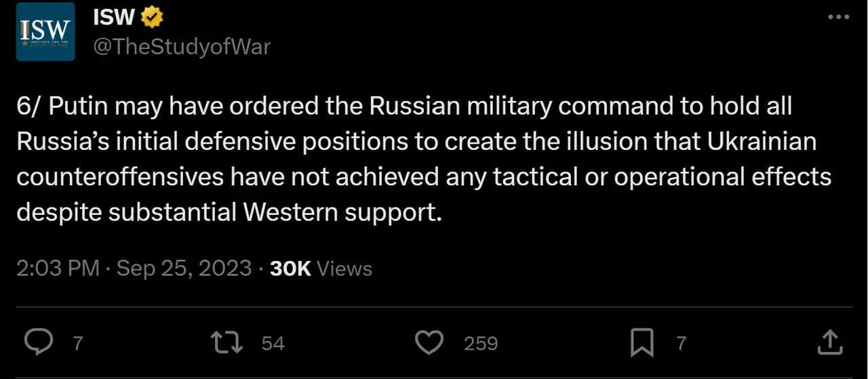The height and width of the screenshot is (379, 868).
Task: Click the ISW display name
Action: point(113,18)
